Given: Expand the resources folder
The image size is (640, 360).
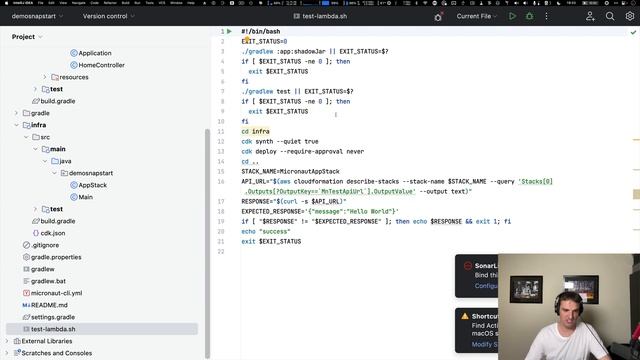Looking at the screenshot, I should pyautogui.click(x=45, y=77).
